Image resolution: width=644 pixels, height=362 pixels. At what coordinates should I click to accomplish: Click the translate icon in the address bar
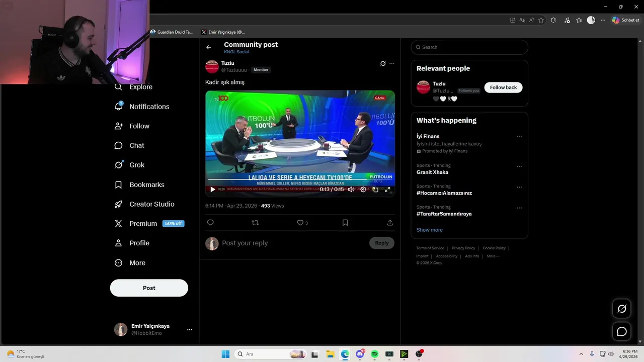coord(522,20)
